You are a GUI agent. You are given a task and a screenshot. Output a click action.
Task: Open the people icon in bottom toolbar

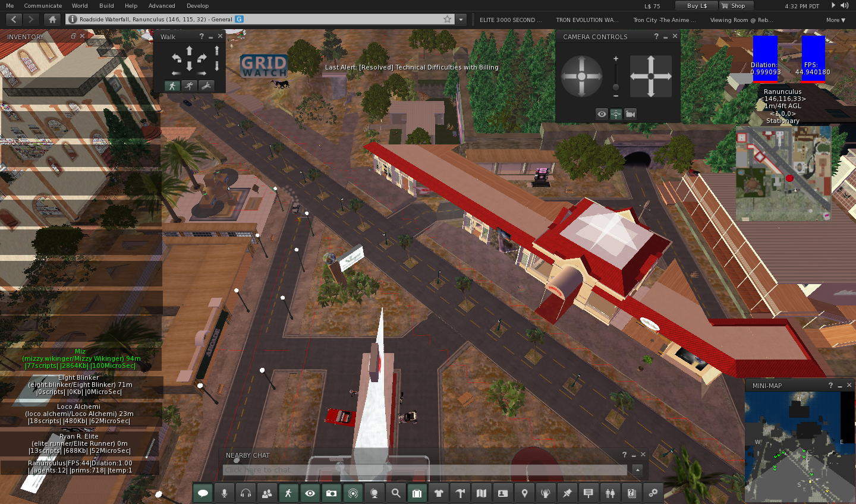click(267, 493)
